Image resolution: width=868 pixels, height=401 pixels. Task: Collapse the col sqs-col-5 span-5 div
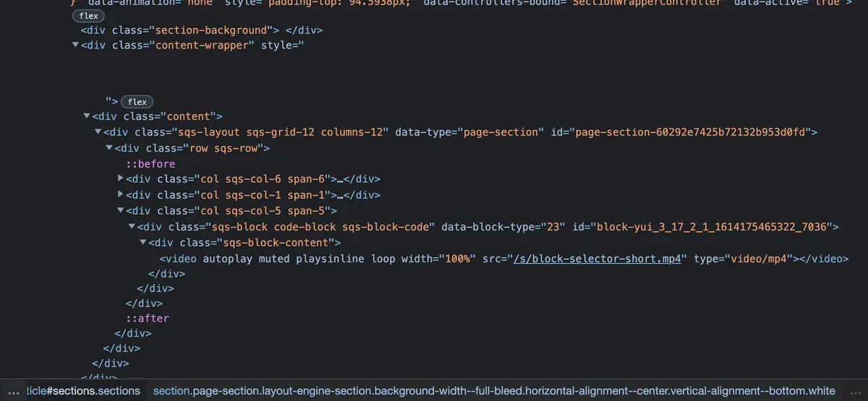[121, 211]
